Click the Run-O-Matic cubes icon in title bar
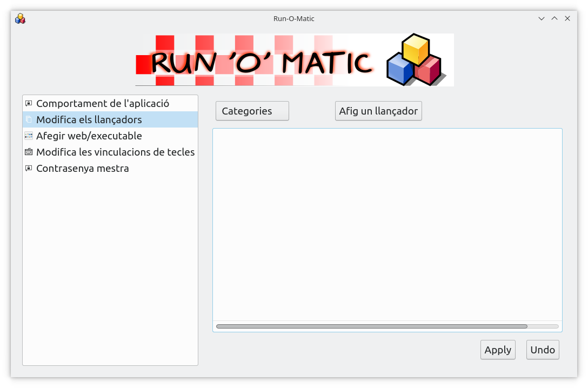The height and width of the screenshot is (388, 588). coord(21,18)
